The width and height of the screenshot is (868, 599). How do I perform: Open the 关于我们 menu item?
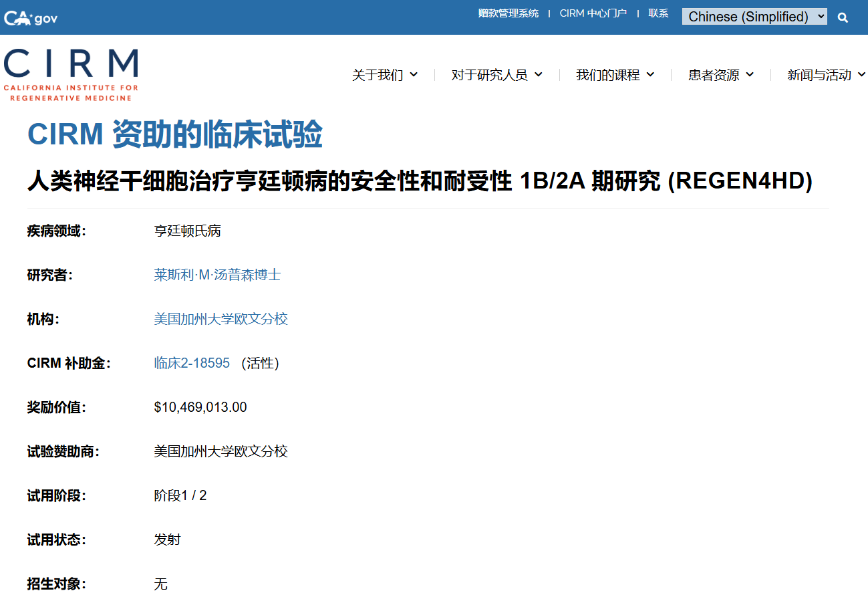378,75
